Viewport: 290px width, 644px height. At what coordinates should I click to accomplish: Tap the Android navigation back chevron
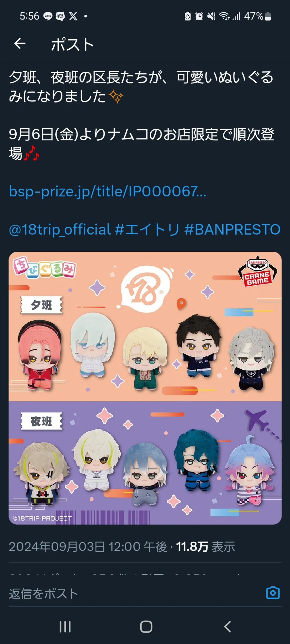pos(228,627)
